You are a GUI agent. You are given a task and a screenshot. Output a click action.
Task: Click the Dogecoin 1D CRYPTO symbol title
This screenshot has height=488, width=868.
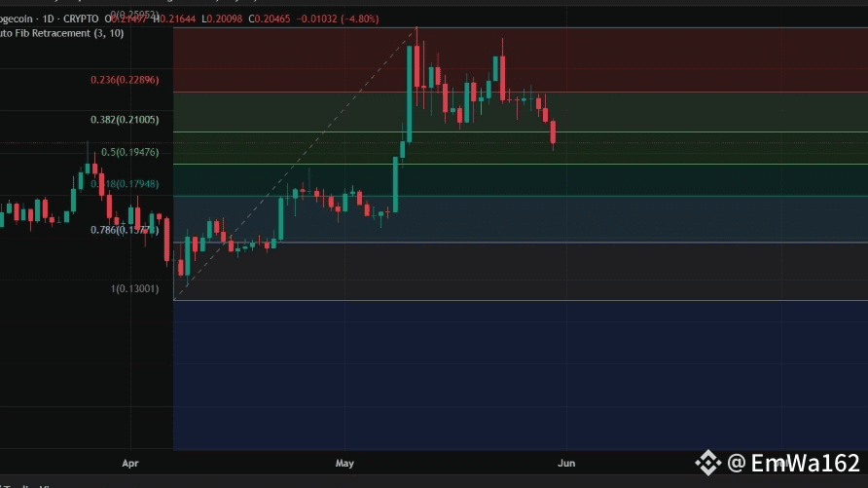click(50, 19)
